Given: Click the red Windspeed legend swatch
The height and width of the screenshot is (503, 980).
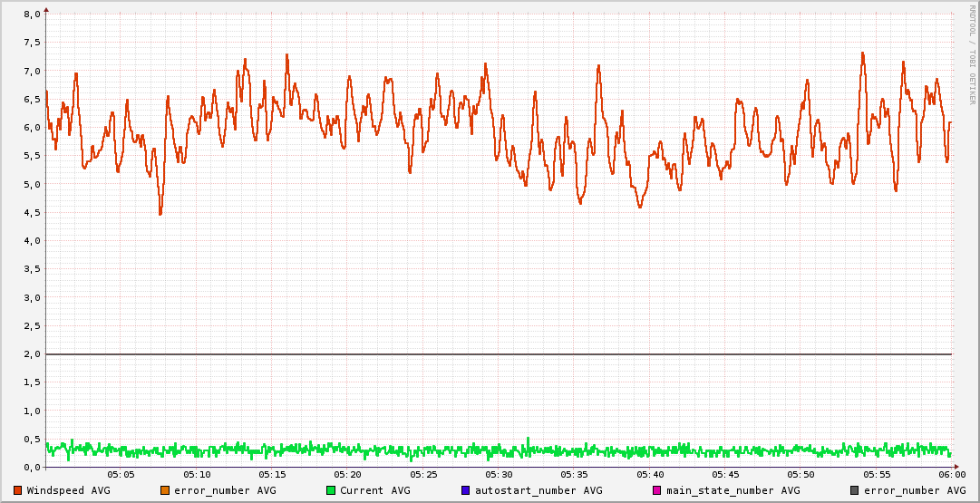Looking at the screenshot, I should [18, 490].
